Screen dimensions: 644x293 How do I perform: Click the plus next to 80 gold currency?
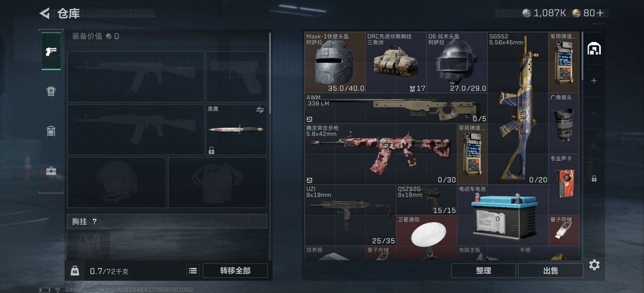600,13
